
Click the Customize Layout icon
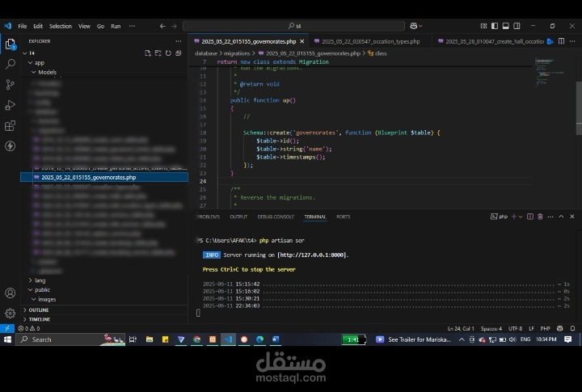483,26
